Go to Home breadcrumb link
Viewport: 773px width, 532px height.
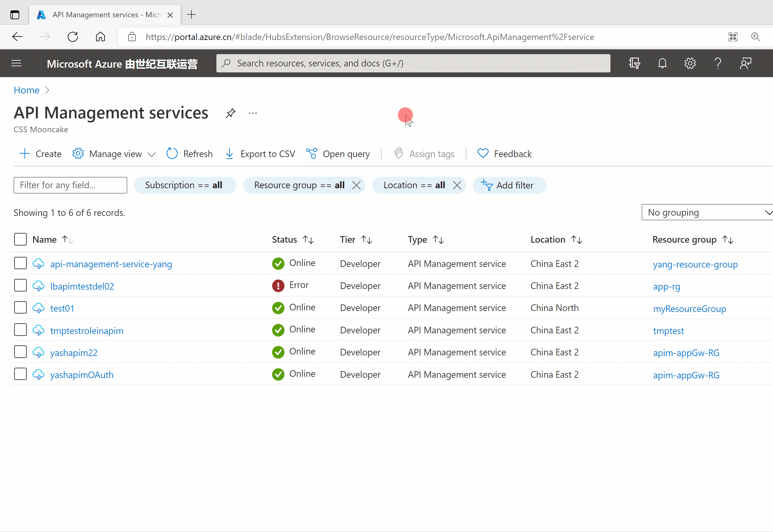(26, 90)
